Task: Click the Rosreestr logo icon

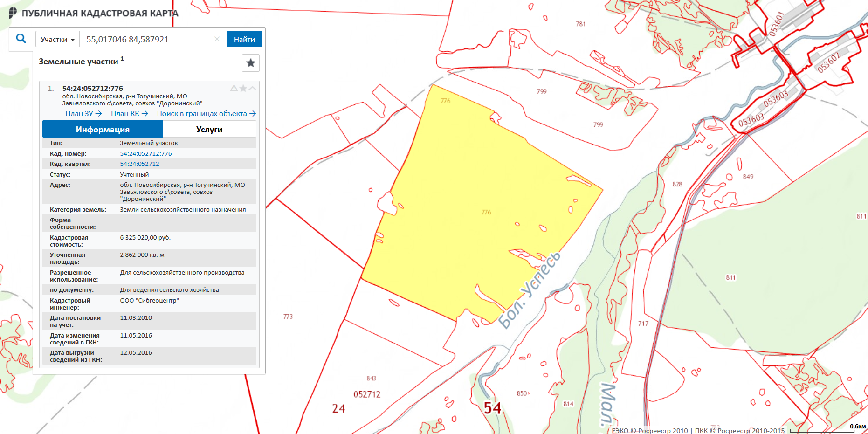Action: [x=13, y=13]
